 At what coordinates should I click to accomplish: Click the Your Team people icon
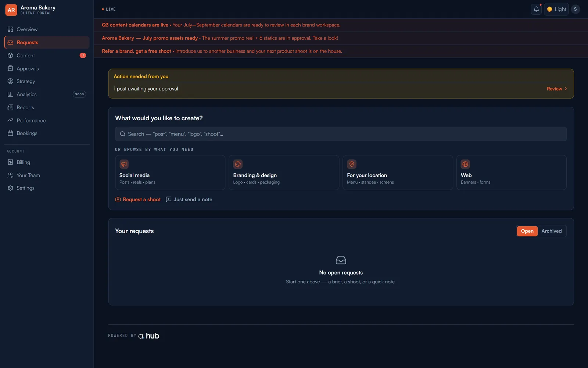coord(10,175)
